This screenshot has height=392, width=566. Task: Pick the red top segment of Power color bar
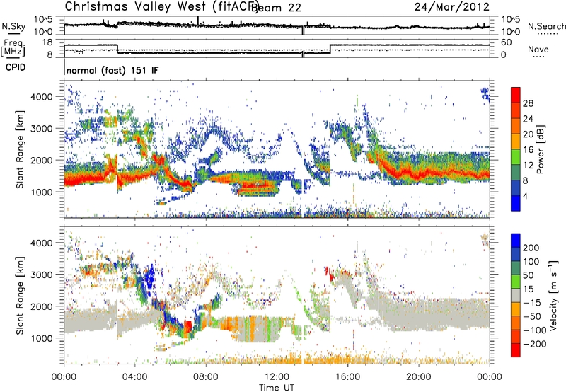(x=516, y=95)
